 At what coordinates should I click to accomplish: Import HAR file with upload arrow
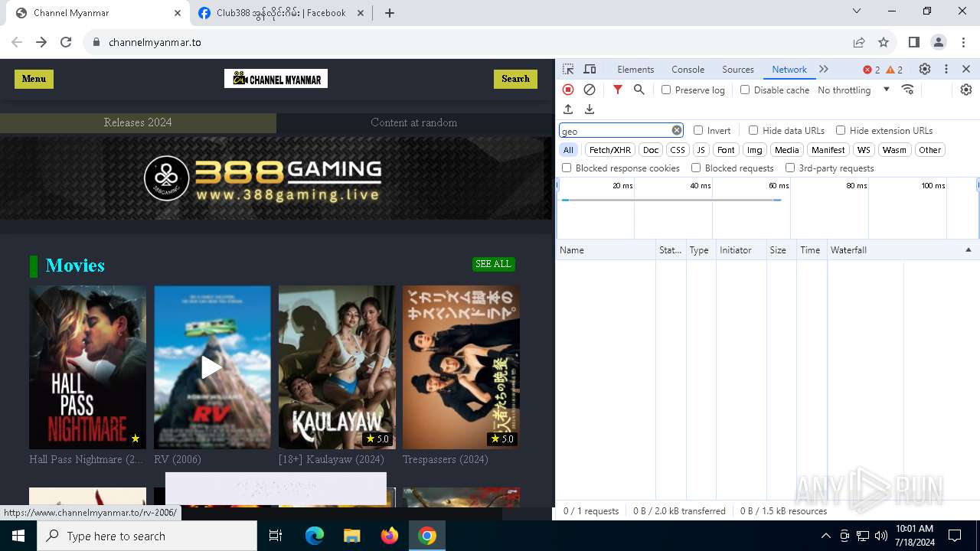pyautogui.click(x=568, y=109)
